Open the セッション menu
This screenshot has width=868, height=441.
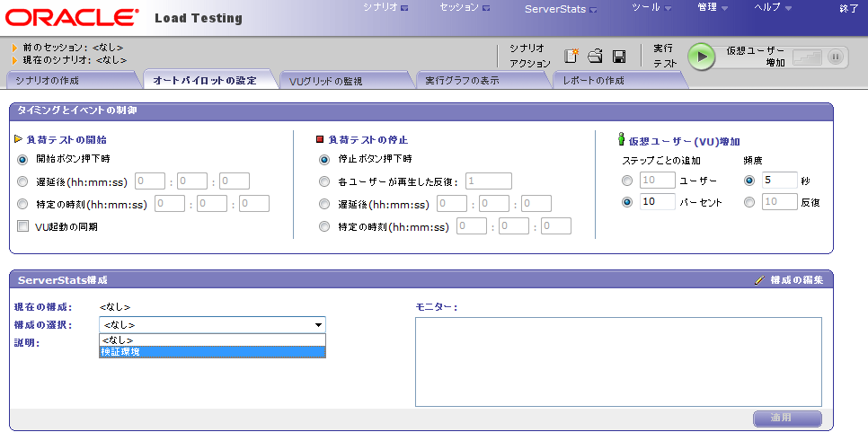465,7
